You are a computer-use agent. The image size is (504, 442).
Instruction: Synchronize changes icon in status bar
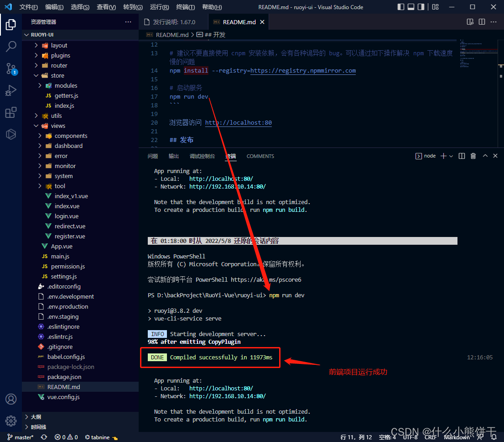pos(44,437)
